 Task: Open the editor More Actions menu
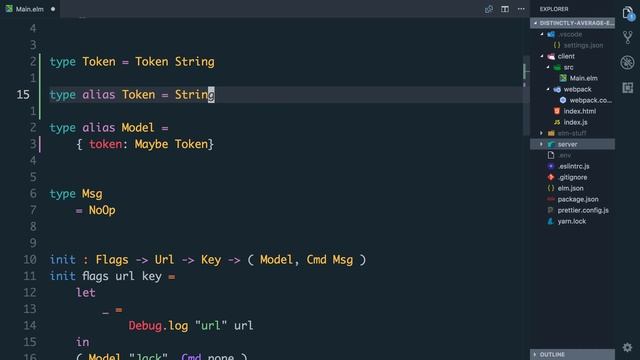pos(521,9)
